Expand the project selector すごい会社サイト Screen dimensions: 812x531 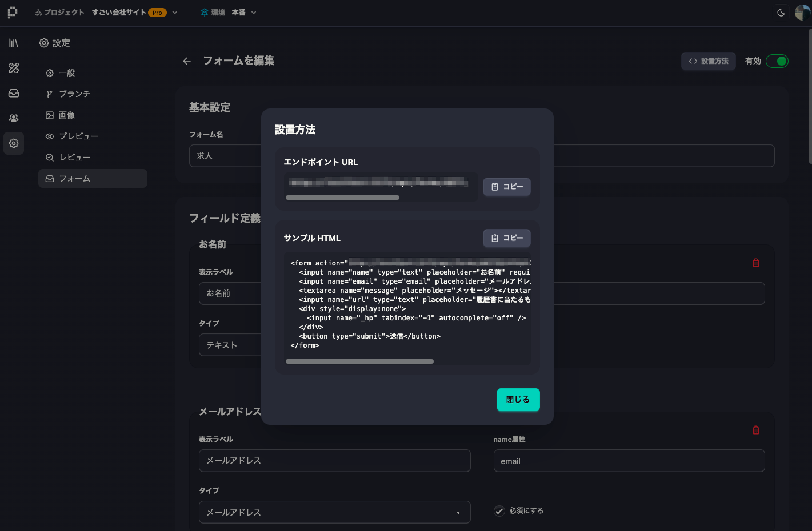click(135, 13)
